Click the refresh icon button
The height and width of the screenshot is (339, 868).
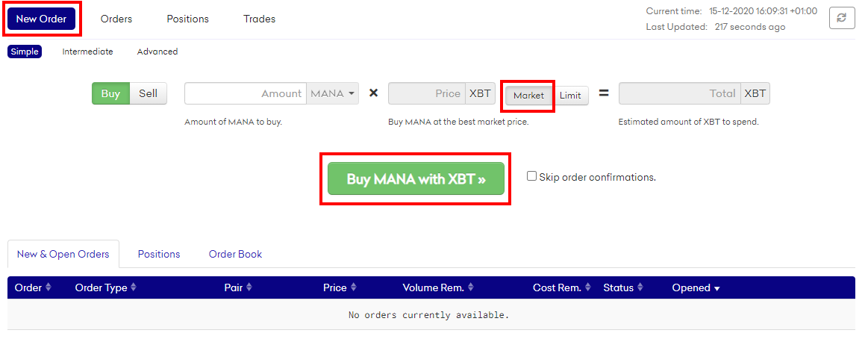point(842,19)
